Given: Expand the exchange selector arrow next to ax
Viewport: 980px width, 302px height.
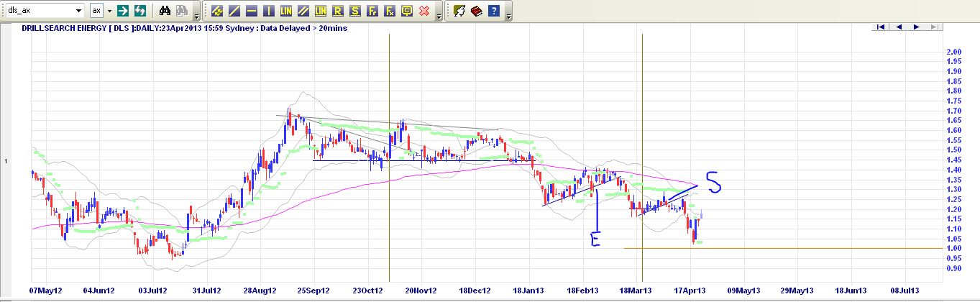Looking at the screenshot, I should (109, 11).
